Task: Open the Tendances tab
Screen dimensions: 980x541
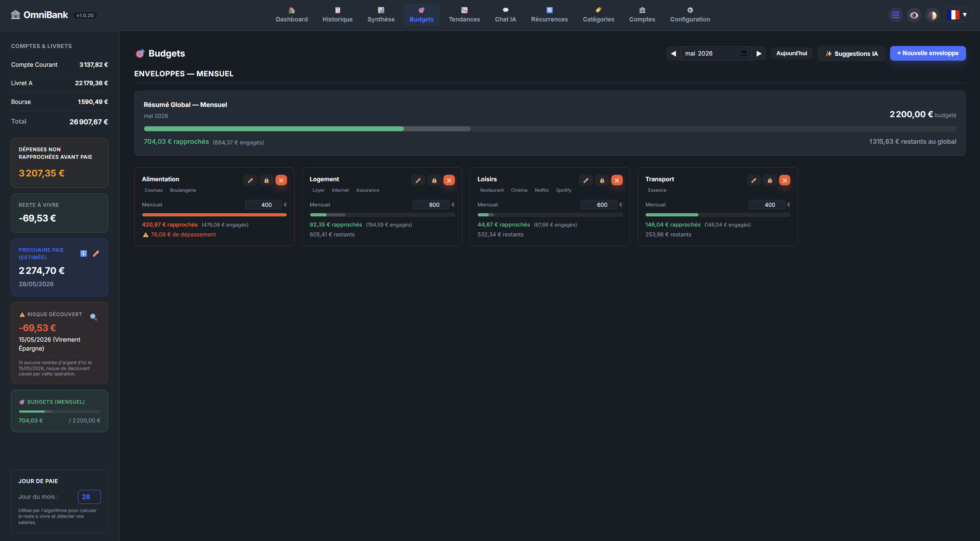Action: click(x=464, y=15)
